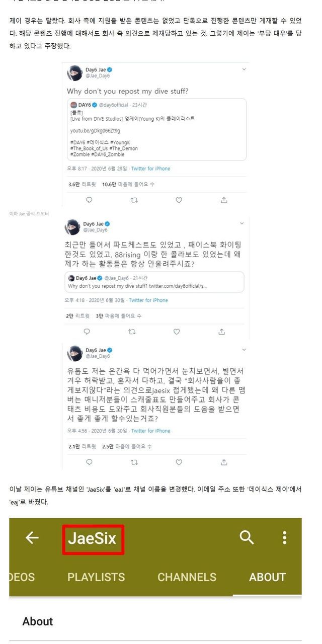Switch to the CHANNELS tab
This screenshot has width=322, height=644.
coord(187,577)
